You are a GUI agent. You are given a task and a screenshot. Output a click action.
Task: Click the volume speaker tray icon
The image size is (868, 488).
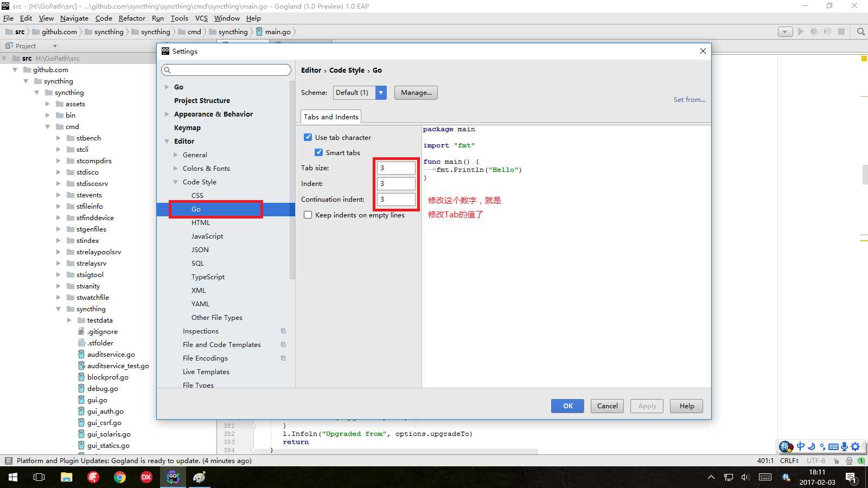coord(745,477)
